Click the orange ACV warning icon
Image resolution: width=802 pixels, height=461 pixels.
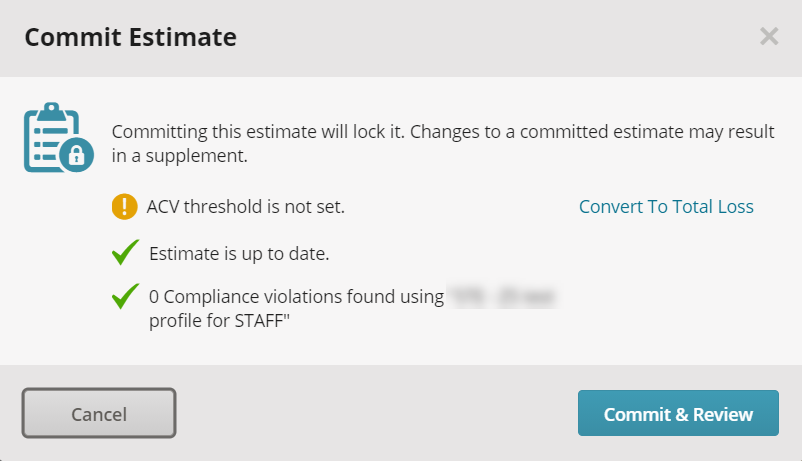125,207
